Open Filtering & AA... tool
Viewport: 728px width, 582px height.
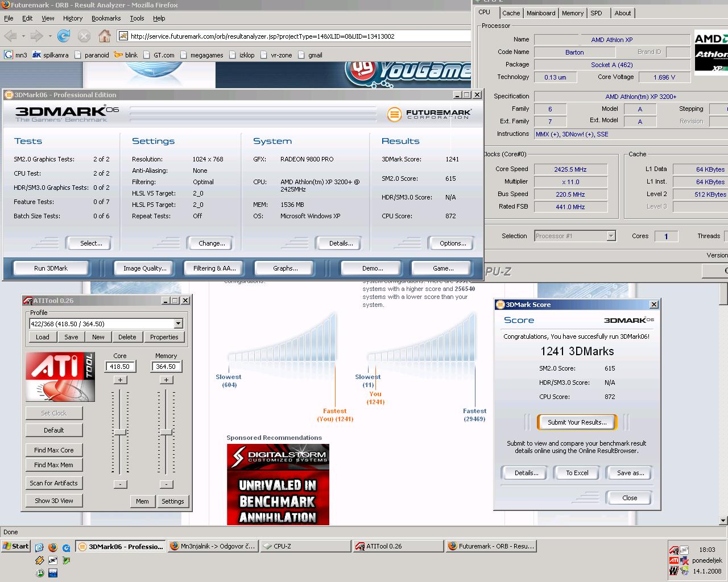coord(214,268)
